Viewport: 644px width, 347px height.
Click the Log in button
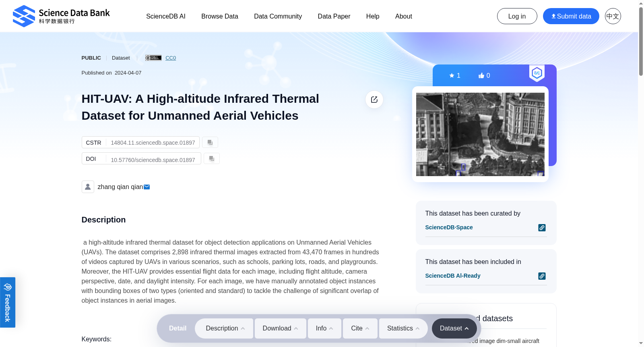click(517, 16)
